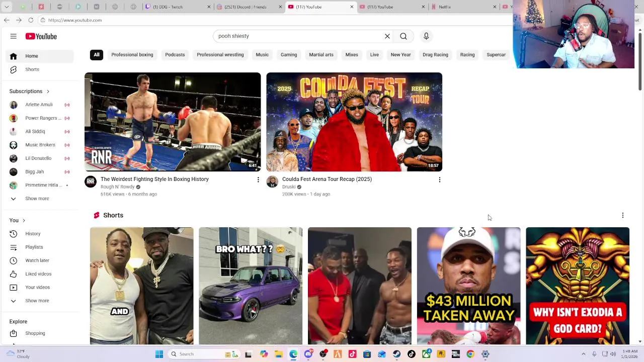This screenshot has height=362, width=644.
Task: Open File Explorer from the taskbar
Action: coord(279,354)
